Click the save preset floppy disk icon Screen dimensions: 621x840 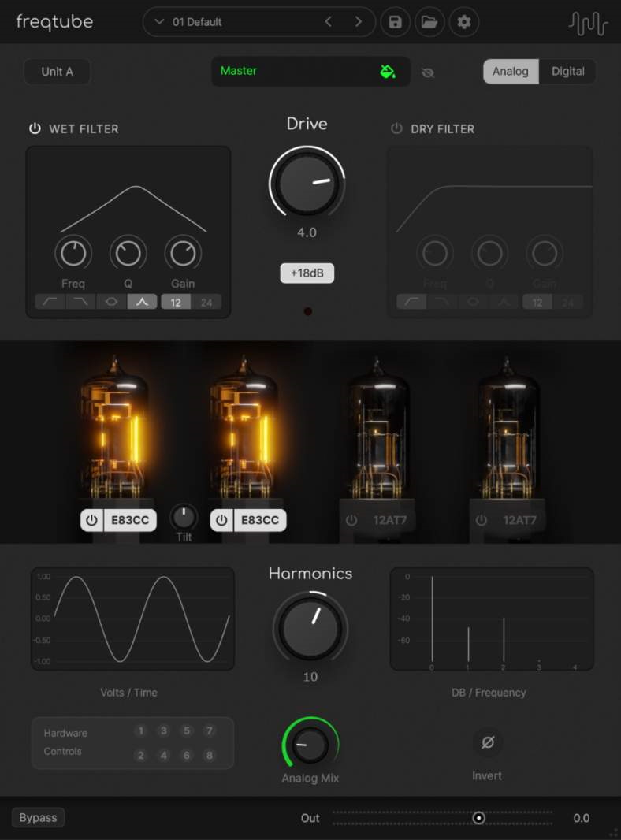click(395, 22)
